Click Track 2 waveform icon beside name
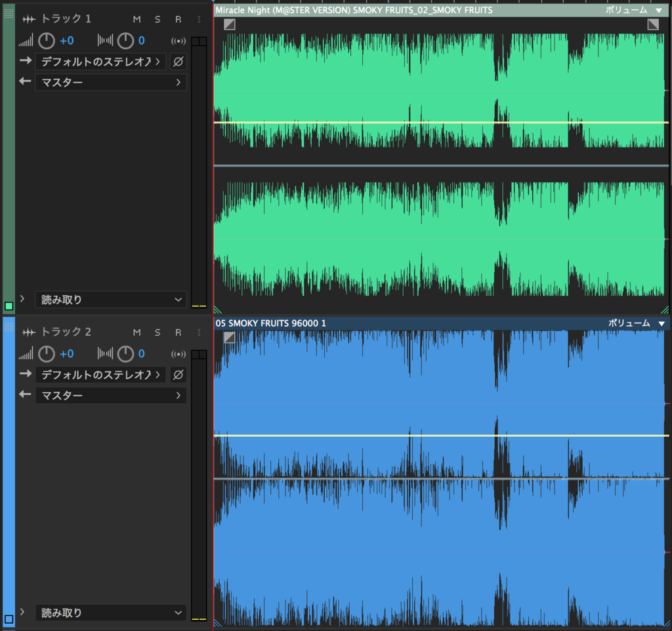This screenshot has height=631, width=672. coord(29,333)
